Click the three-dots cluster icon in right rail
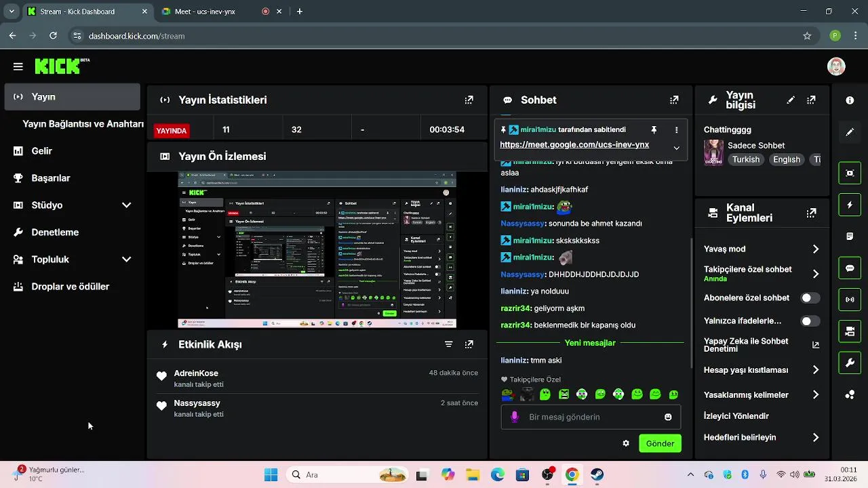Viewport: 868px width, 488px height. click(850, 394)
